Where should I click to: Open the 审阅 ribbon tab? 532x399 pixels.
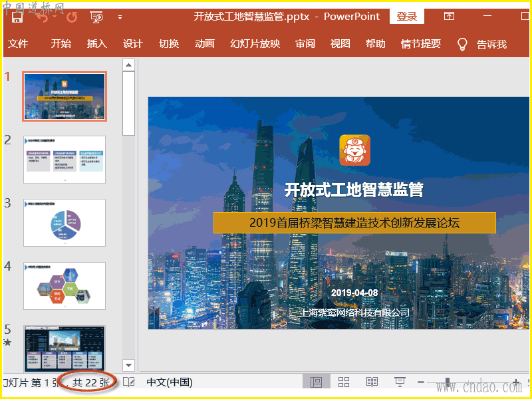(x=305, y=44)
